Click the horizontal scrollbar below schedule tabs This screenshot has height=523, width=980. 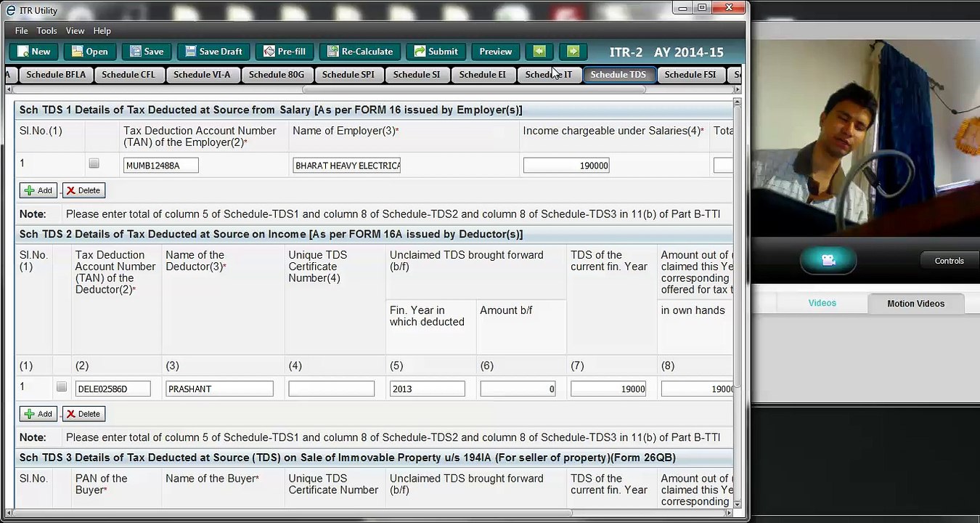473,90
